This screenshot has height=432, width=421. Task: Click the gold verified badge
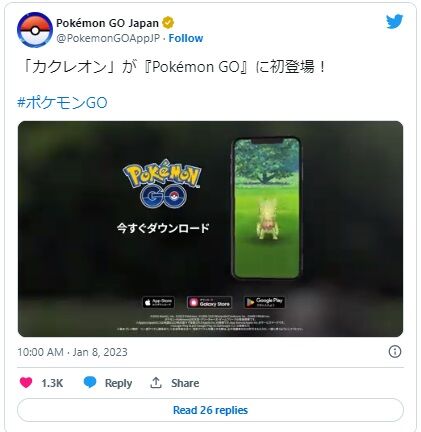[x=168, y=23]
